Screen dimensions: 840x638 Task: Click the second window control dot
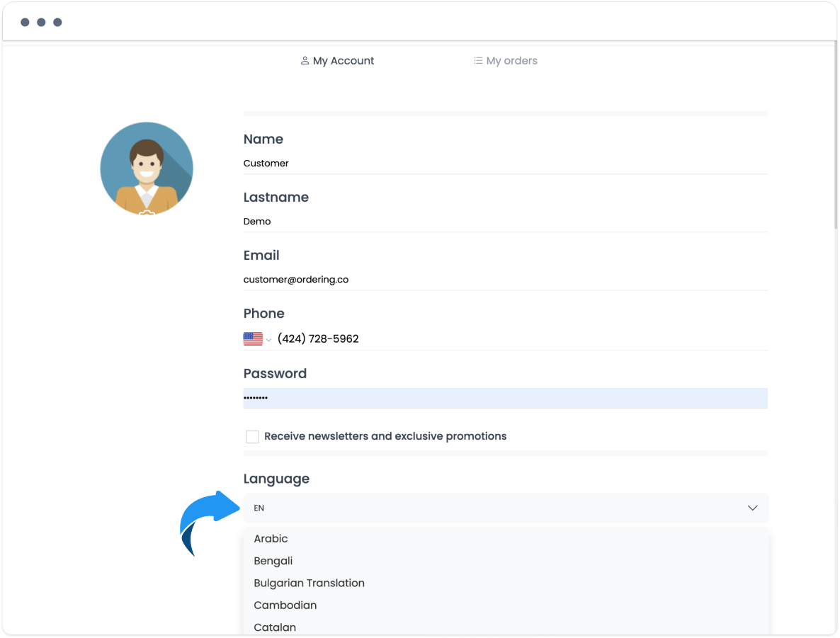41,22
